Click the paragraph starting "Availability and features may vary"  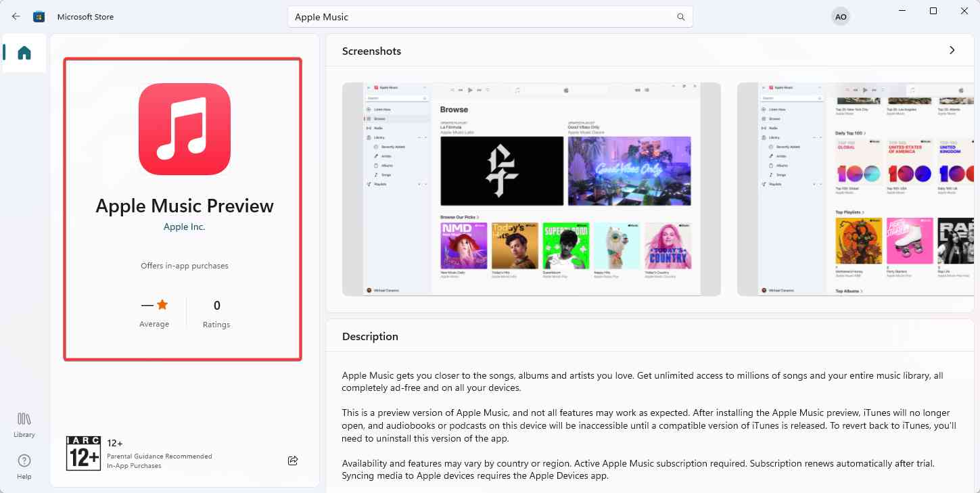(638, 469)
